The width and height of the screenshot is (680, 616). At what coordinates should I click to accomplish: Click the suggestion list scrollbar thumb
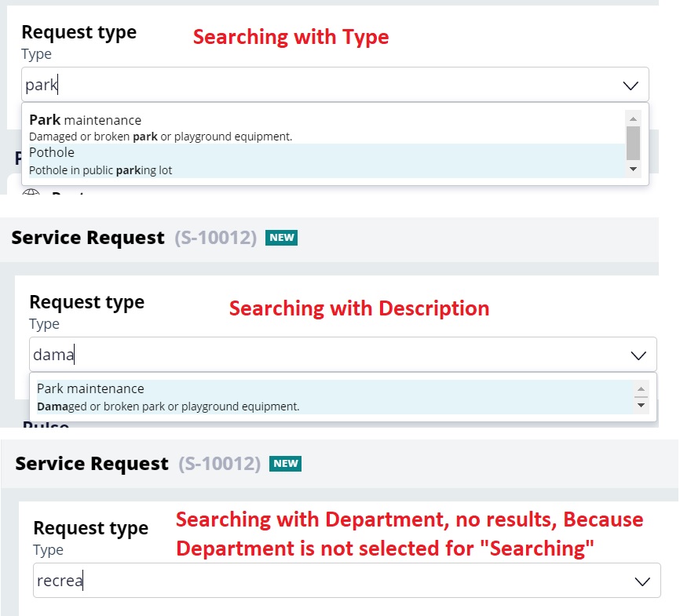[x=634, y=141]
